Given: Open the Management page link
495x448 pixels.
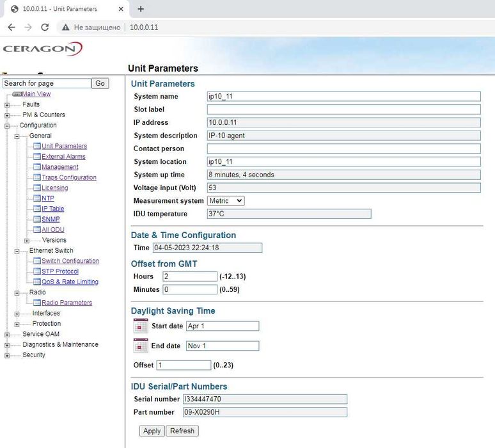Looking at the screenshot, I should [x=60, y=167].
